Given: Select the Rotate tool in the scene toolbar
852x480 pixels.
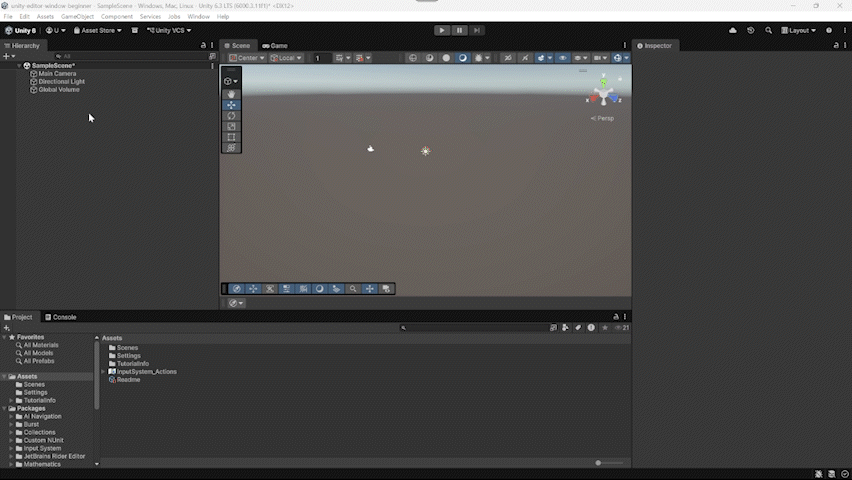Looking at the screenshot, I should click(232, 116).
